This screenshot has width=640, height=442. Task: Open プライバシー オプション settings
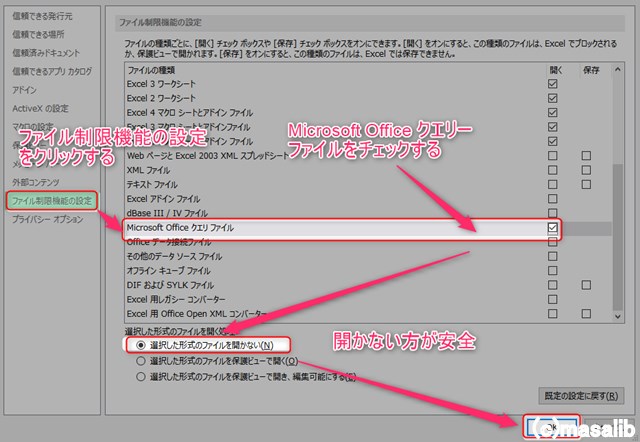pos(47,219)
